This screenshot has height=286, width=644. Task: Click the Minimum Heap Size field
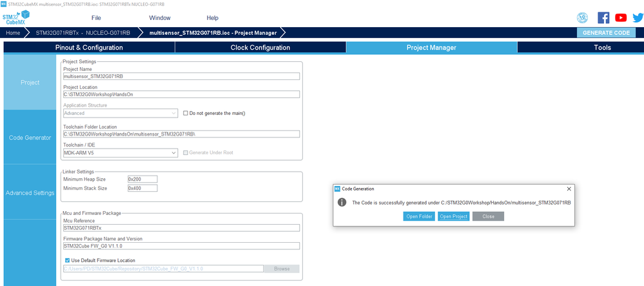point(142,179)
